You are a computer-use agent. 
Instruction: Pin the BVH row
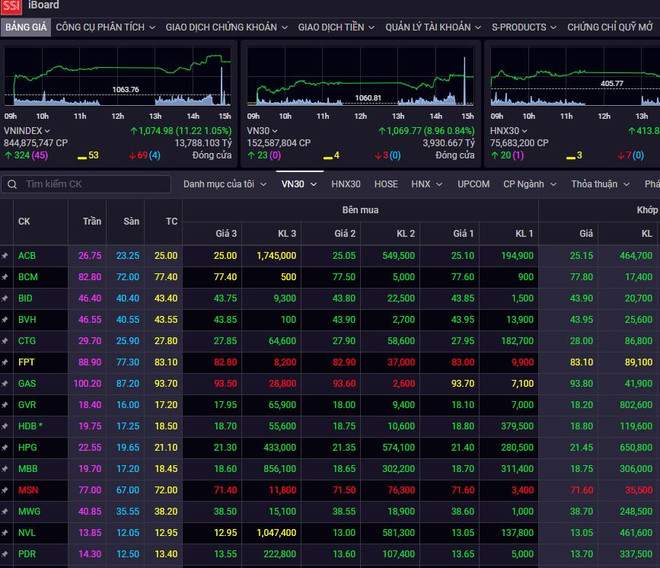tap(5, 320)
